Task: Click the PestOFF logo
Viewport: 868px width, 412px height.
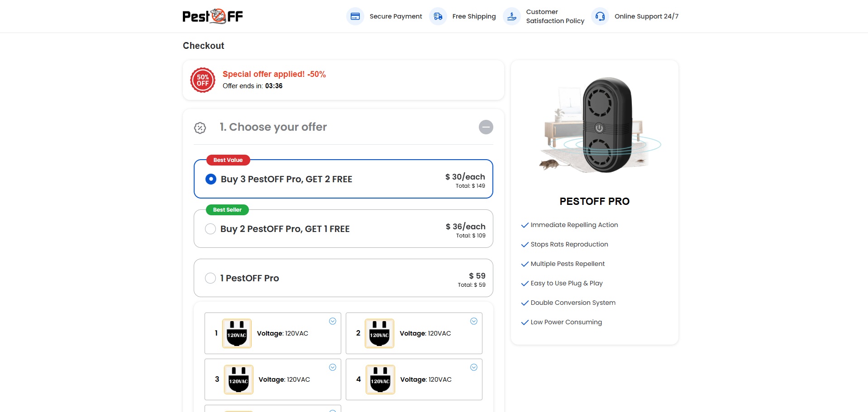Action: click(213, 16)
